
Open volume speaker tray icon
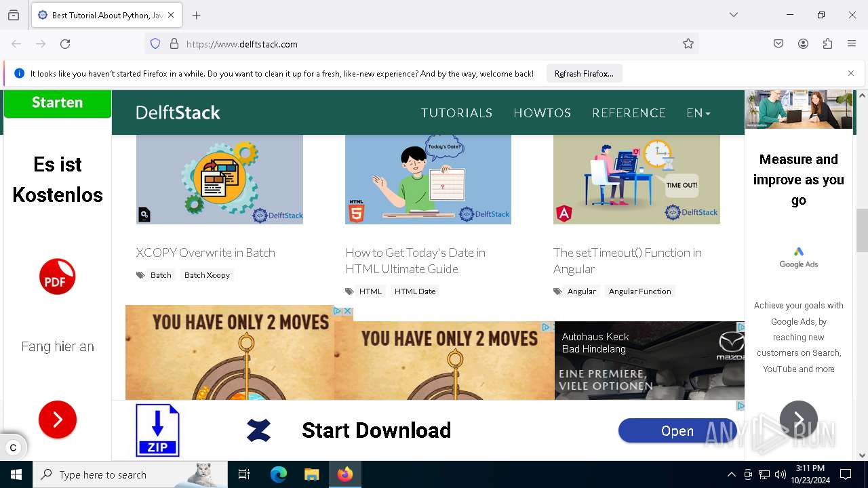click(x=781, y=474)
